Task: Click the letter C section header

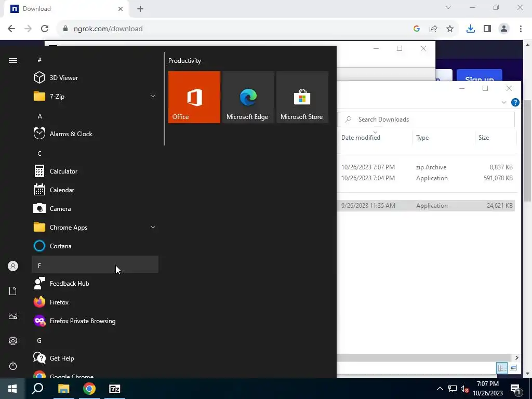Action: pos(95,153)
